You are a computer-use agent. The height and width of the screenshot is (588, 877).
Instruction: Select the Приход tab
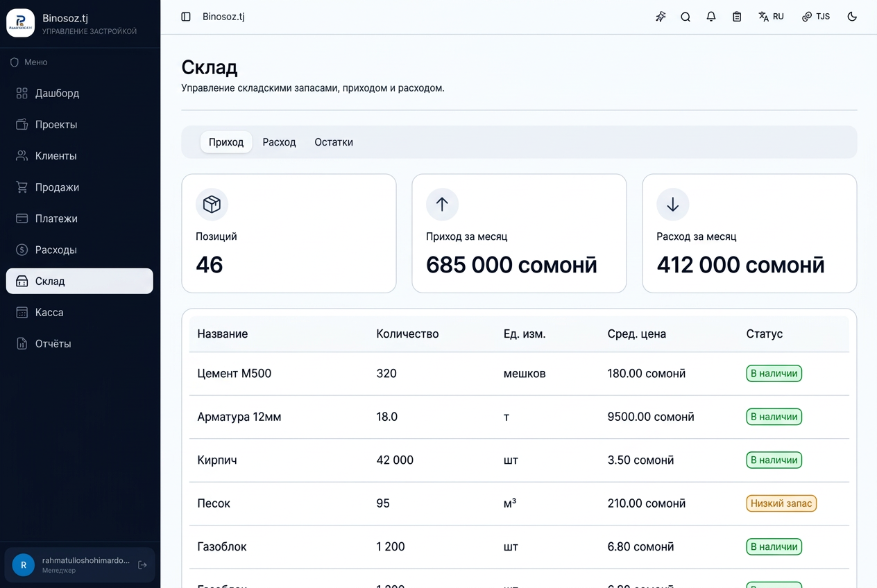pyautogui.click(x=226, y=142)
